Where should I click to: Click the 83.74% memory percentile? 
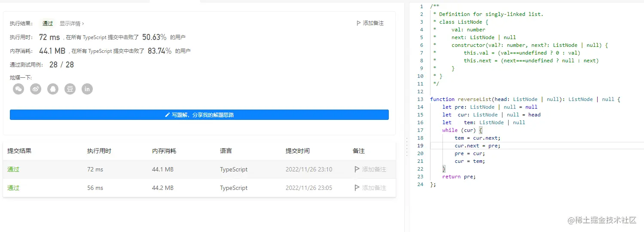[159, 51]
